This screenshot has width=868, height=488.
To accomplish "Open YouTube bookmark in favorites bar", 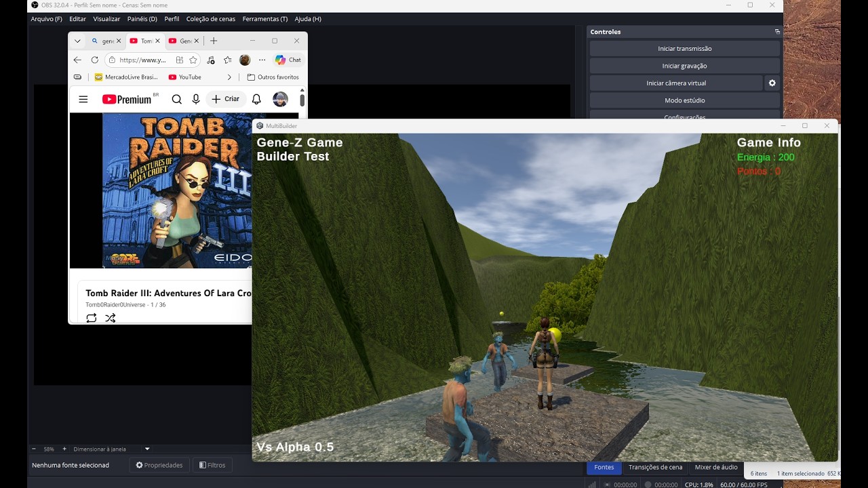I will click(x=185, y=77).
